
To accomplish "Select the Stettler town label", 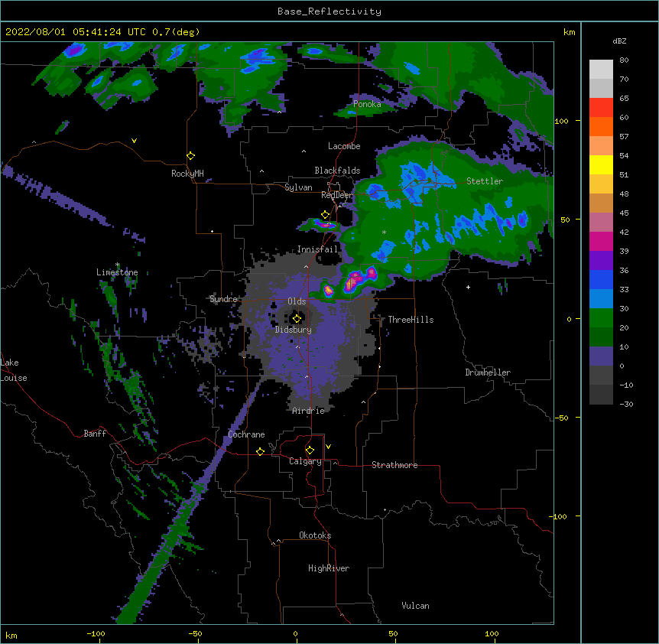I will pos(485,181).
